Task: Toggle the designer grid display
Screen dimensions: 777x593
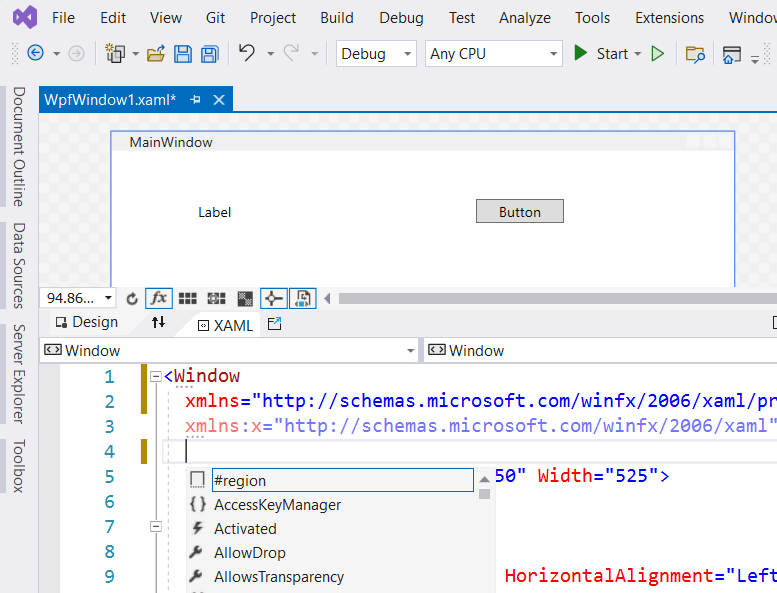Action: (187, 298)
